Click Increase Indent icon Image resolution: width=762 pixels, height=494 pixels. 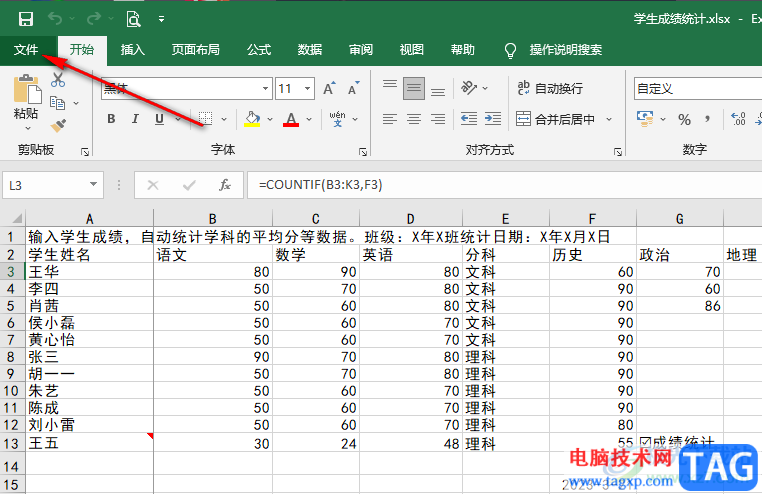pyautogui.click(x=493, y=119)
